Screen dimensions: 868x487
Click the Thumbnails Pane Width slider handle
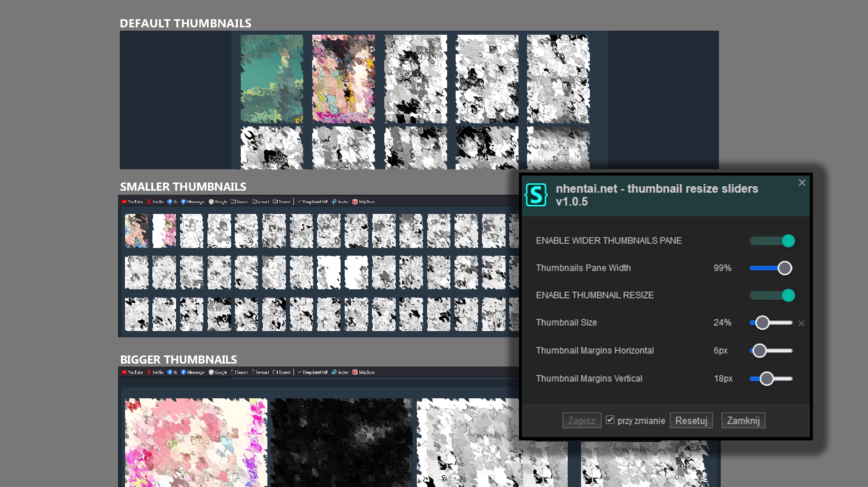pyautogui.click(x=784, y=268)
